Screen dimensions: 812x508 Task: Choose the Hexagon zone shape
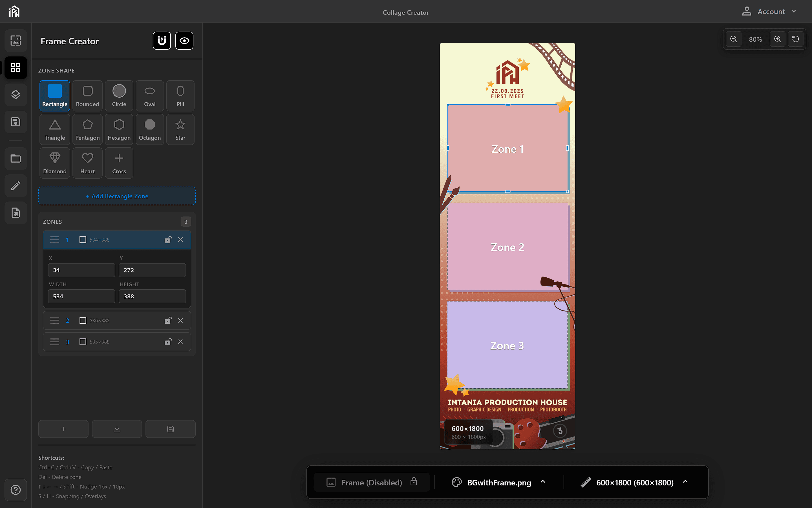119,129
